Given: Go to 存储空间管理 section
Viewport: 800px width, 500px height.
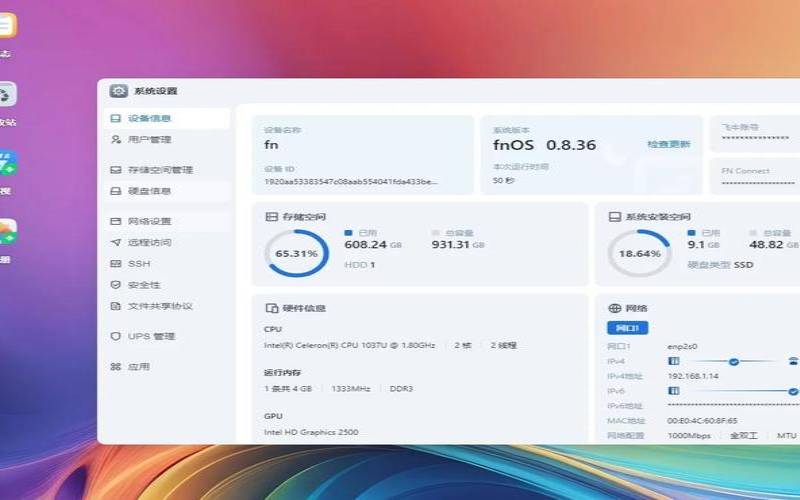Looking at the screenshot, I should click(160, 170).
